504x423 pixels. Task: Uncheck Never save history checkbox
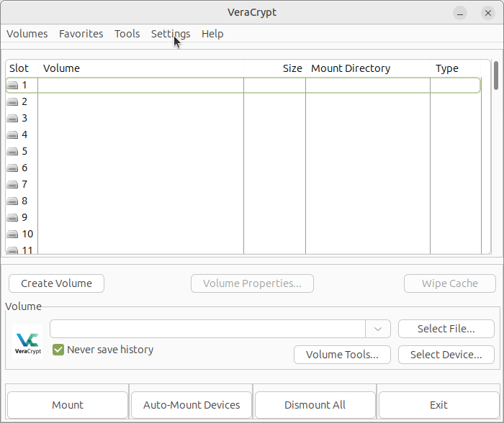(x=59, y=350)
